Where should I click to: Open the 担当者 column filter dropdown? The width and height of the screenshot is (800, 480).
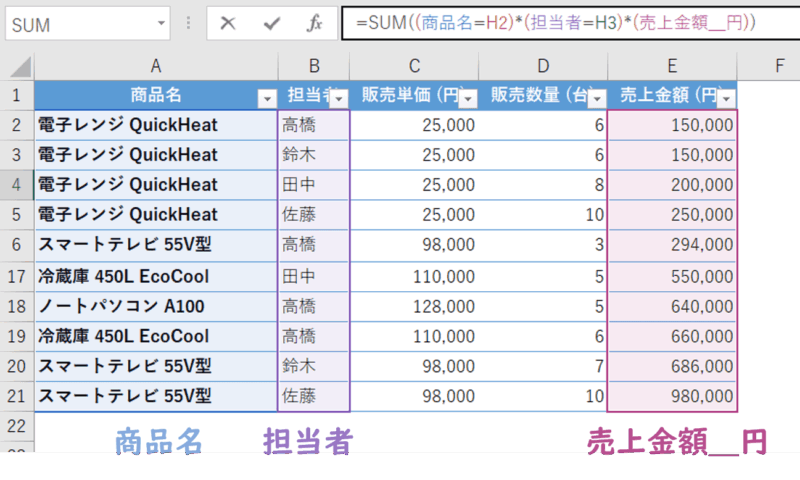[x=338, y=97]
